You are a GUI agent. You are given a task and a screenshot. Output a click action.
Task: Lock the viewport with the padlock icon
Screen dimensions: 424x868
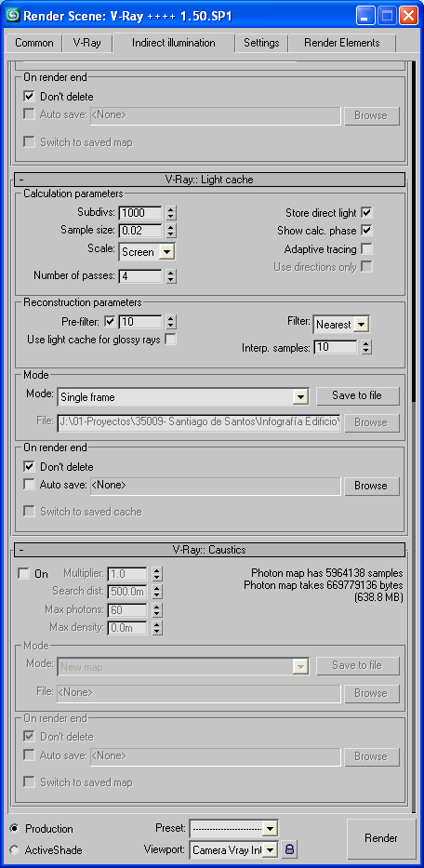point(289,848)
